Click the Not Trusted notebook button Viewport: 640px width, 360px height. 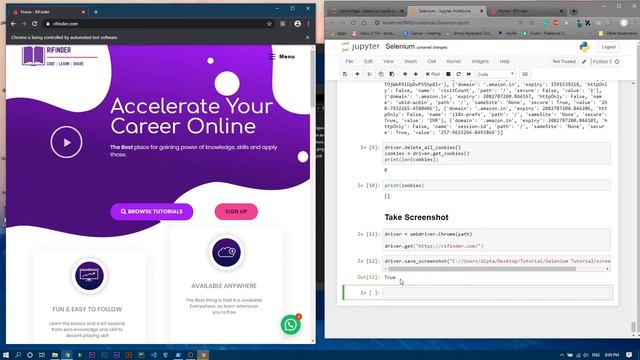click(564, 61)
